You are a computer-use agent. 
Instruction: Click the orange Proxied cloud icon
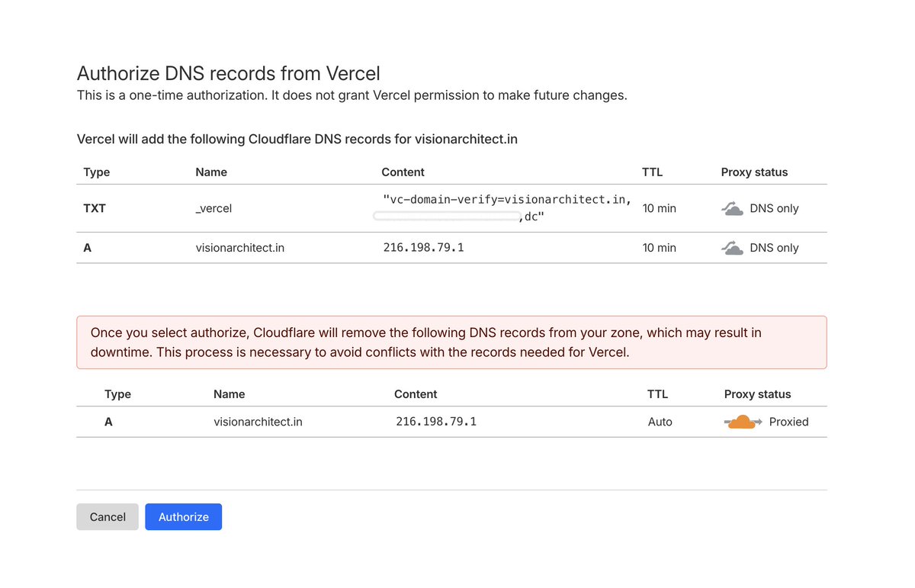point(743,422)
